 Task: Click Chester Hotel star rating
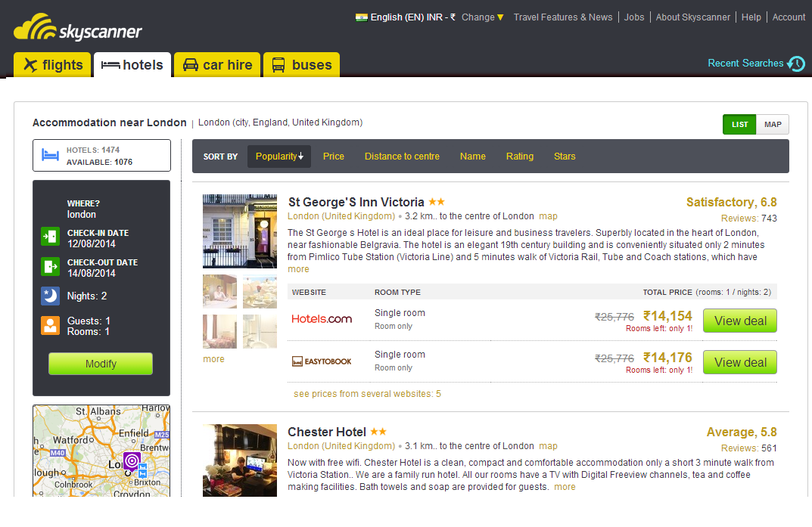378,431
